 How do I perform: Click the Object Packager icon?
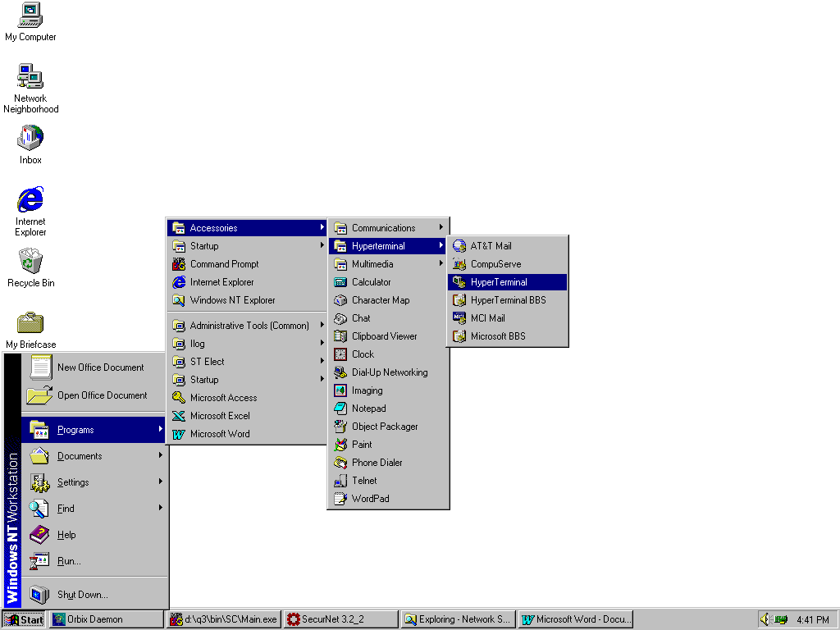point(340,427)
